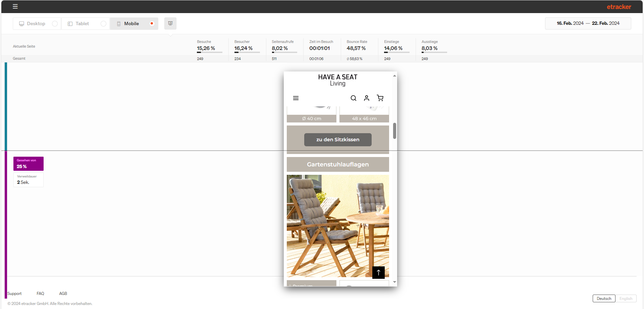Screen dimensions: 644x309
Task: Open the Support link
Action: coord(14,294)
